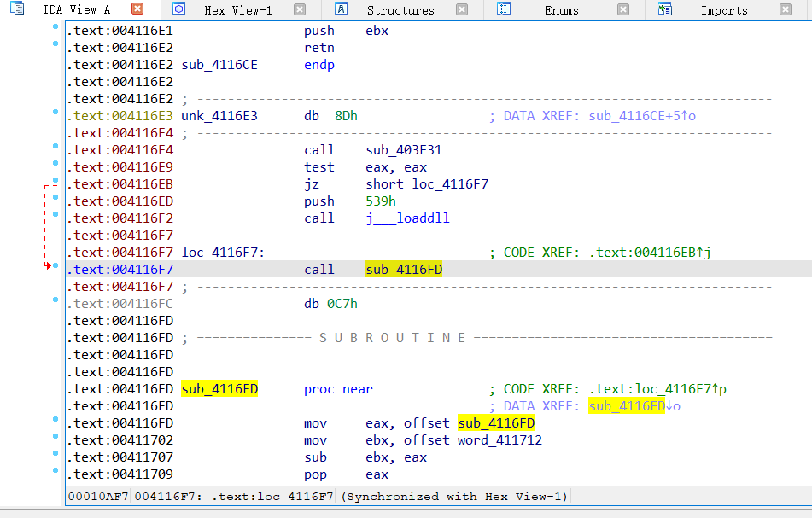
Task: Click the test eax, eax instruction
Action: tap(365, 167)
